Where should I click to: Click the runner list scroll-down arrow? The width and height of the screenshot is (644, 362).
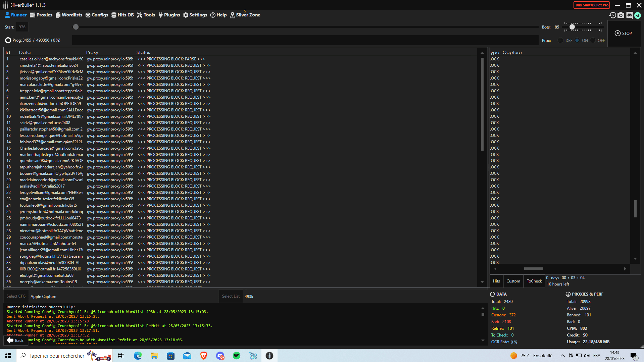point(482,282)
